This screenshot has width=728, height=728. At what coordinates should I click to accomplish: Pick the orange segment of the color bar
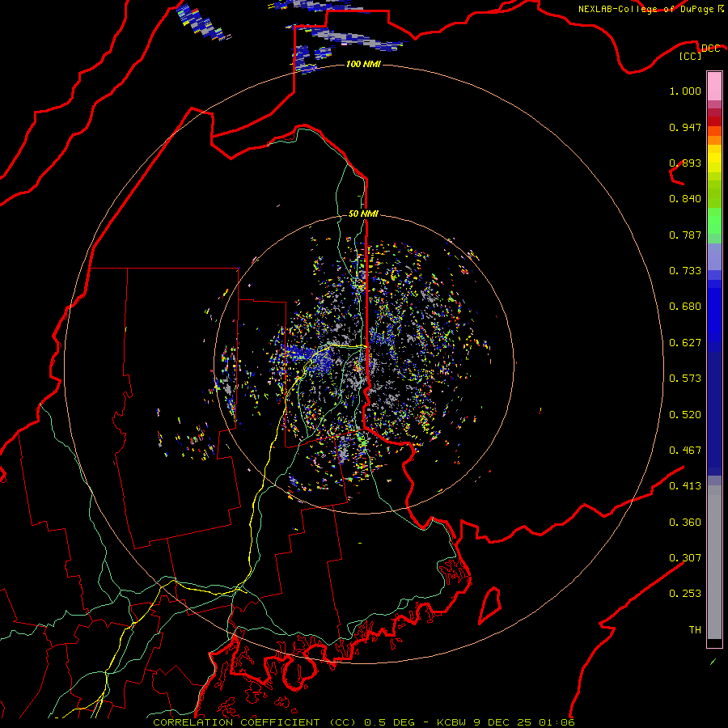pyautogui.click(x=714, y=136)
